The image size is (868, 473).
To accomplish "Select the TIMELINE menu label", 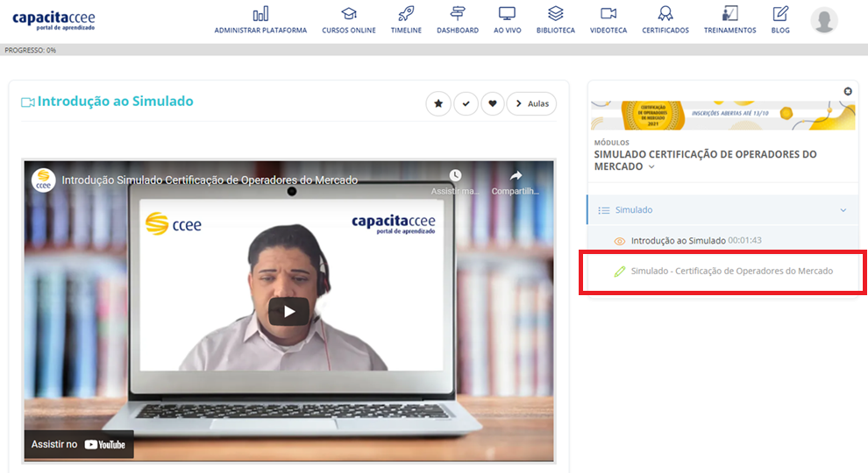I will coord(406,31).
